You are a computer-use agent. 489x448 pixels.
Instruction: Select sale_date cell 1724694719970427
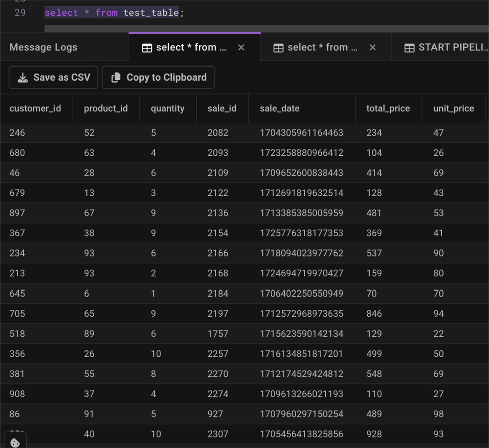click(302, 273)
